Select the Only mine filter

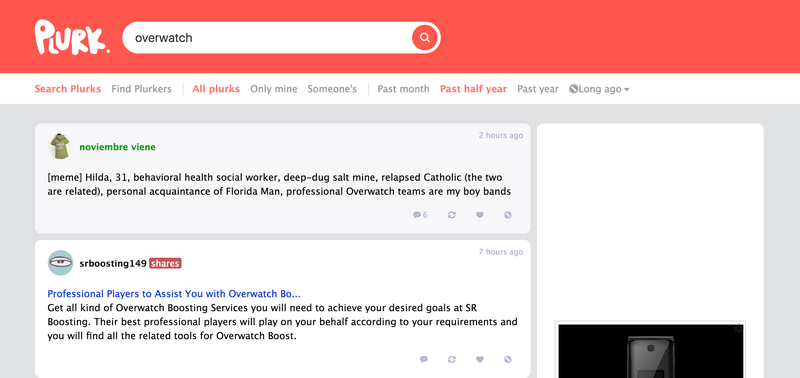pos(273,89)
